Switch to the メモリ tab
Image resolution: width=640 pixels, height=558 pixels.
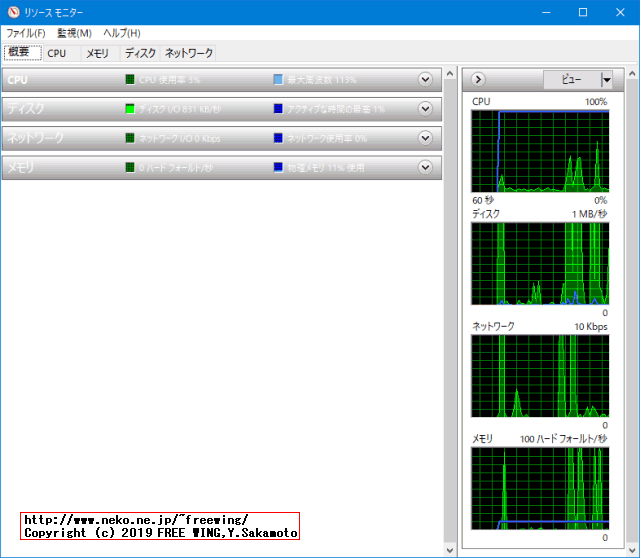point(97,53)
